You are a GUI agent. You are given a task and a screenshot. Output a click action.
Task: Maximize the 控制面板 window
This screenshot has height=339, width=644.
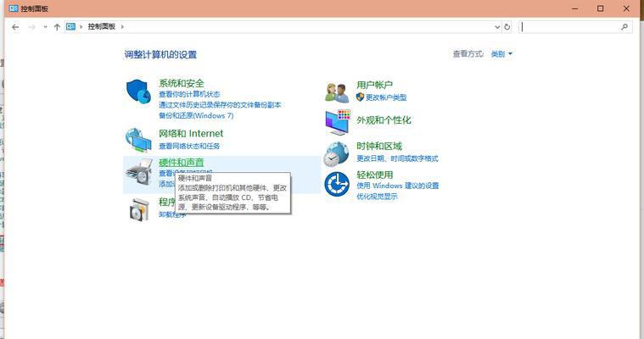pos(601,8)
